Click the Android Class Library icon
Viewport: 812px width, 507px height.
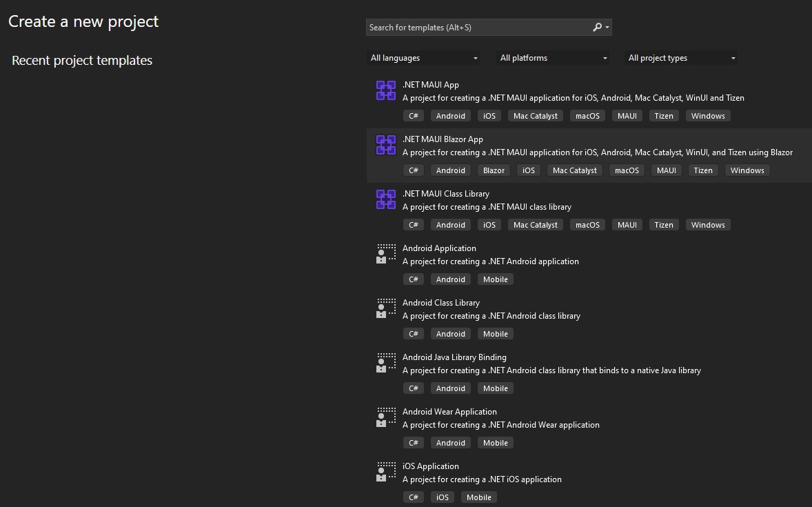386,308
